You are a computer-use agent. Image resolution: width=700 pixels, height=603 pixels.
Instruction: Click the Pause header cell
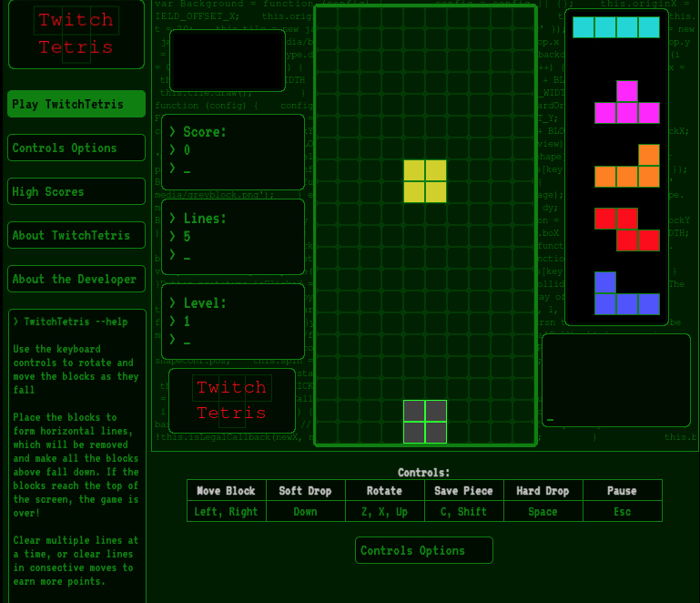(x=623, y=490)
